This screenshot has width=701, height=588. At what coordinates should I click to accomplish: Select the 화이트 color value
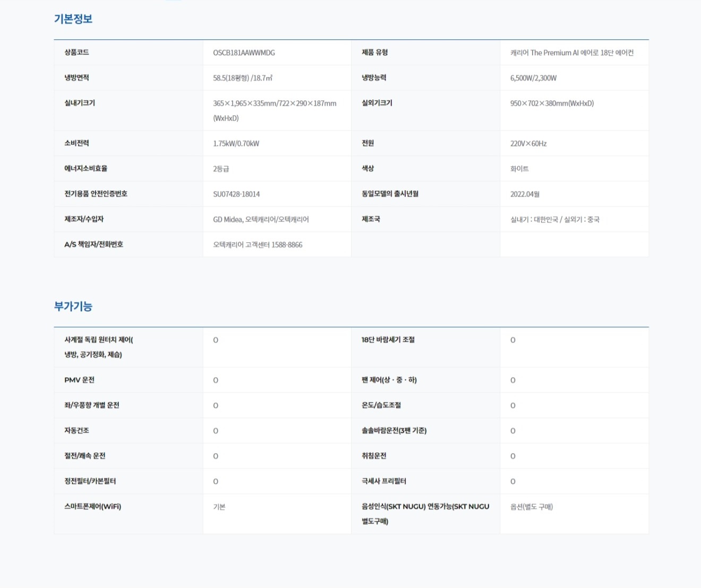pyautogui.click(x=519, y=169)
